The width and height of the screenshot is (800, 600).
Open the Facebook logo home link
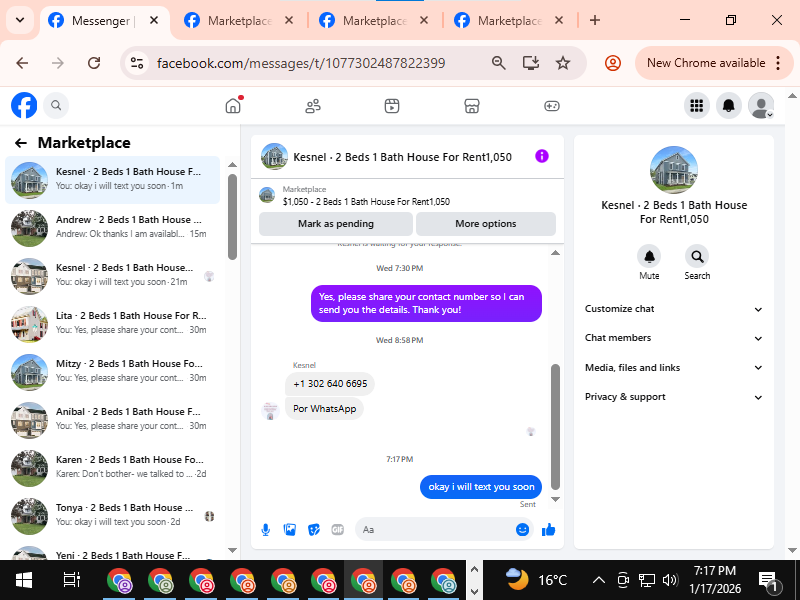[24, 106]
